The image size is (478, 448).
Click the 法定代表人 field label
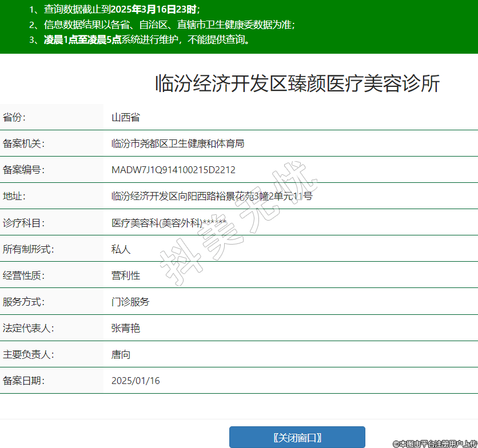pyautogui.click(x=28, y=328)
